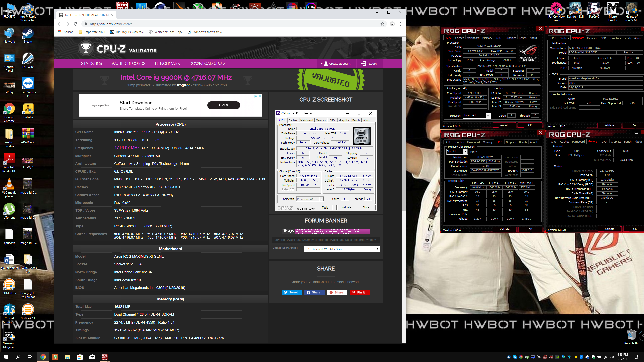Open taskbar search icon
The height and width of the screenshot is (362, 644).
pos(18,357)
